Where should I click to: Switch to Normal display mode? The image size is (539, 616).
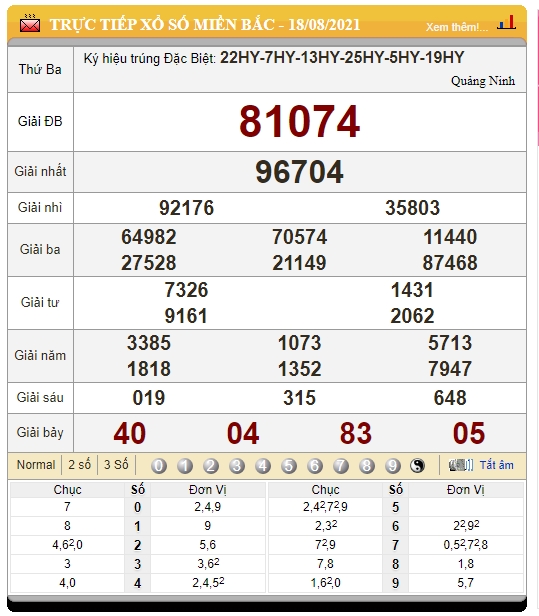click(36, 465)
